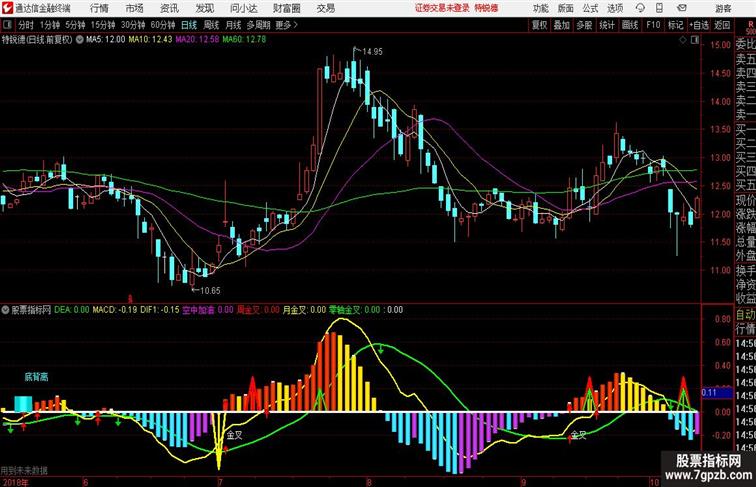This screenshot has height=487, width=756.
Task: Click the 统计 statistics button
Action: [x=607, y=25]
